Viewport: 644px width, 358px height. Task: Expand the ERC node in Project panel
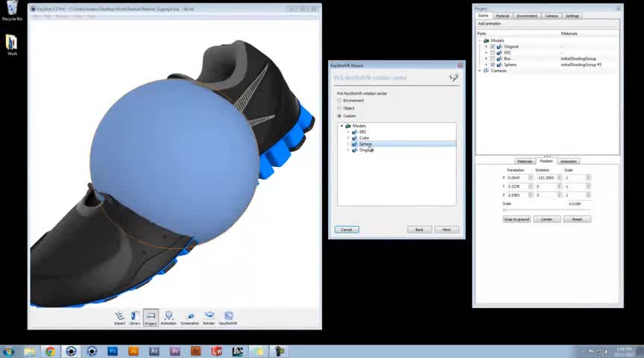[486, 53]
